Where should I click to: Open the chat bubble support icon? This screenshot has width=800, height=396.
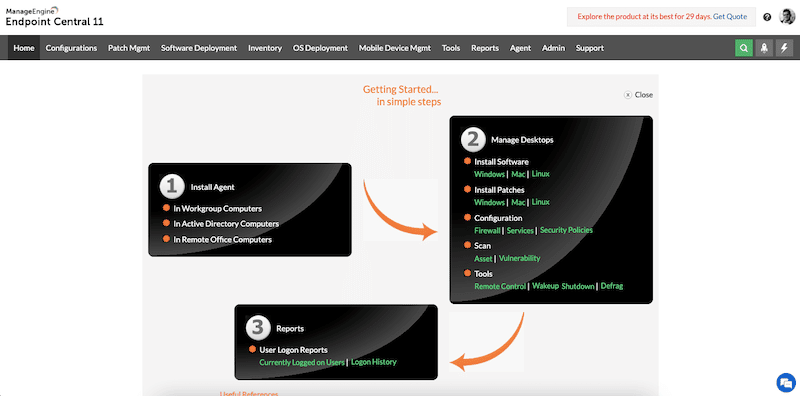pyautogui.click(x=785, y=382)
